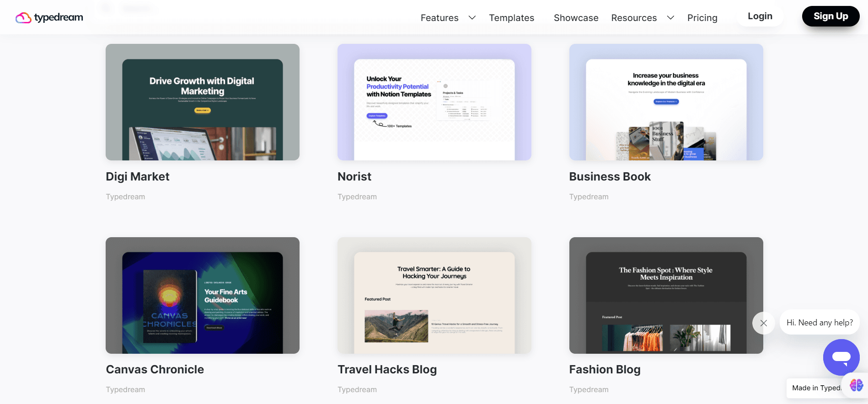Click the 'Hi. Need any help?' message

coord(819,323)
